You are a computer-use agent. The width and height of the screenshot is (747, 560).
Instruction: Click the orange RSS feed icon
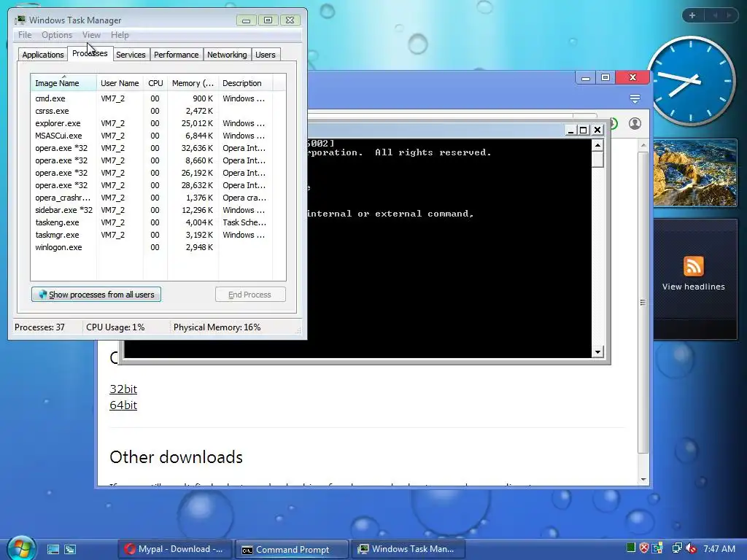click(x=693, y=265)
